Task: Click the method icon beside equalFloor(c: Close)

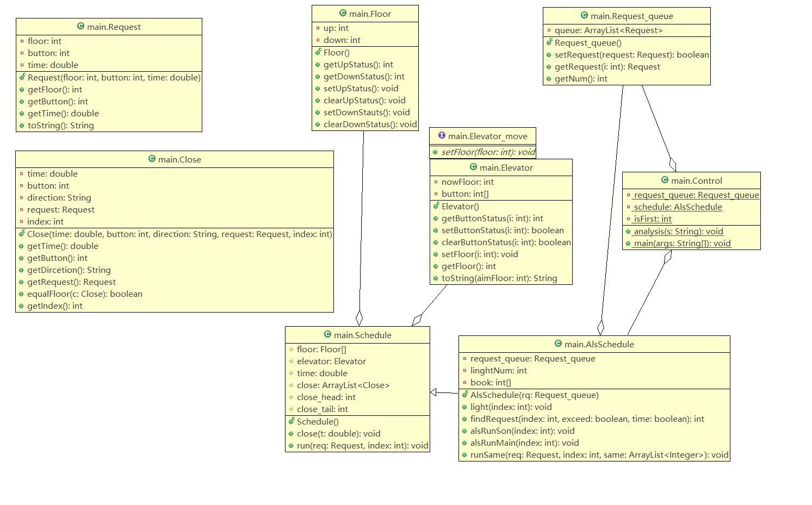Action: pos(22,294)
